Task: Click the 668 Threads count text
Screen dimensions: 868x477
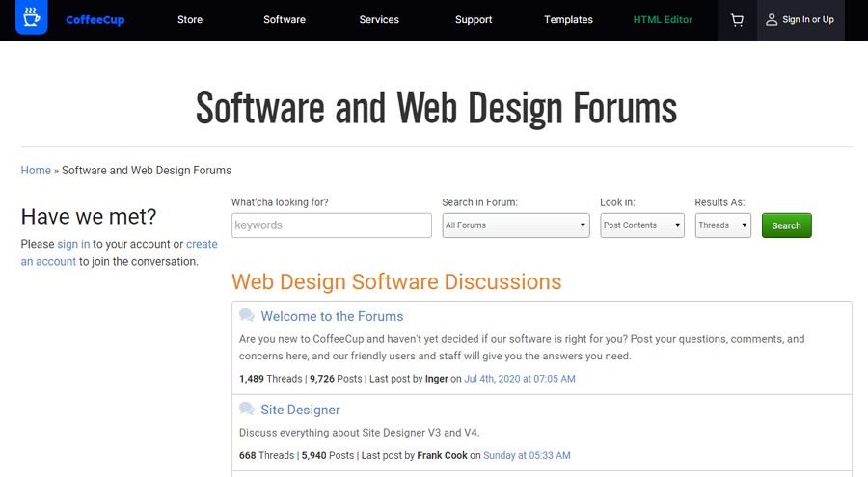Action: pos(266,455)
